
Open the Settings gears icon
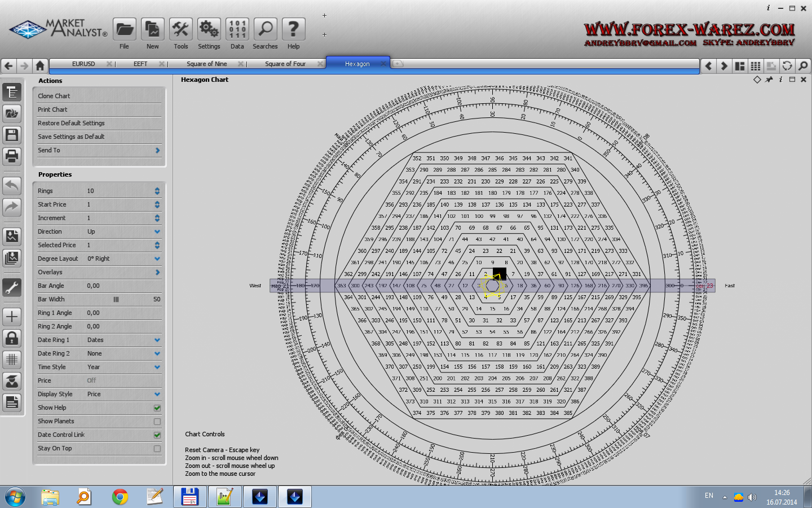point(209,29)
